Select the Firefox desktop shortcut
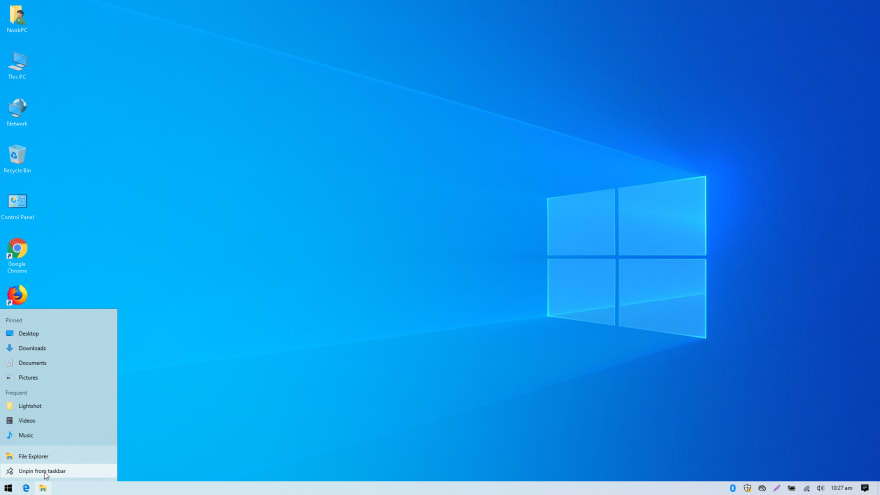Viewport: 880px width, 495px height. click(17, 295)
